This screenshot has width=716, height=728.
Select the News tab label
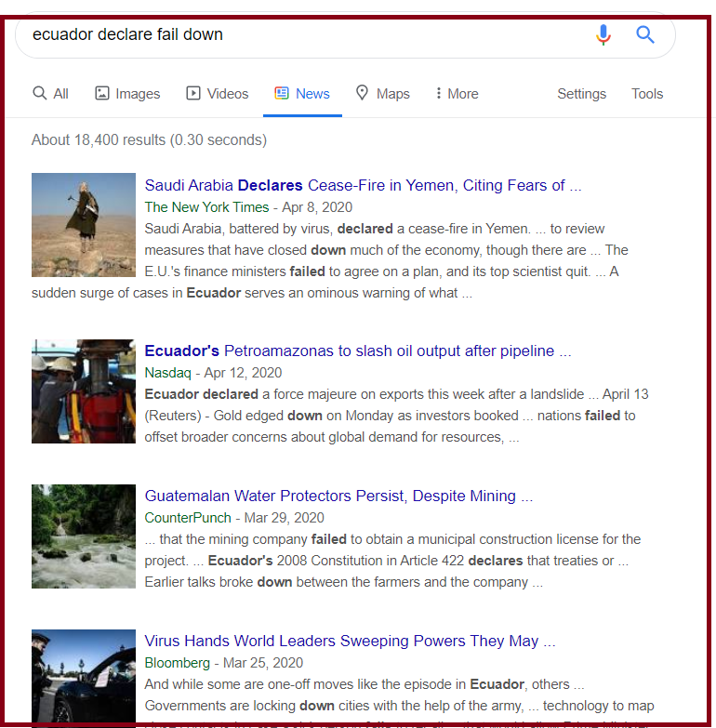tap(312, 94)
